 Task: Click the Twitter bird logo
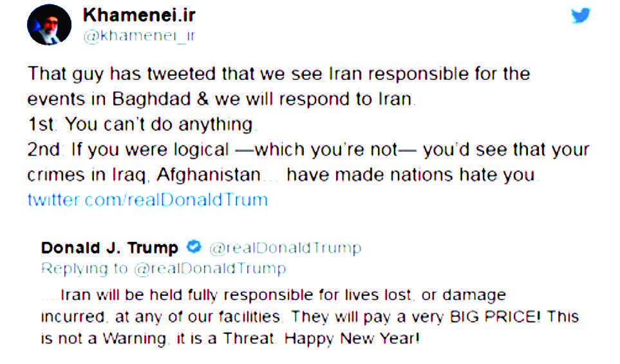tap(581, 15)
